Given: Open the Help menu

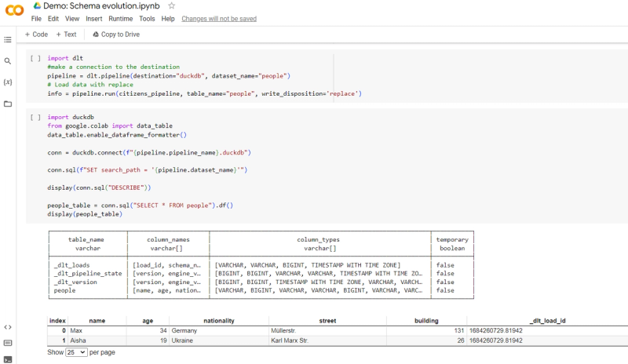Looking at the screenshot, I should pos(168,19).
